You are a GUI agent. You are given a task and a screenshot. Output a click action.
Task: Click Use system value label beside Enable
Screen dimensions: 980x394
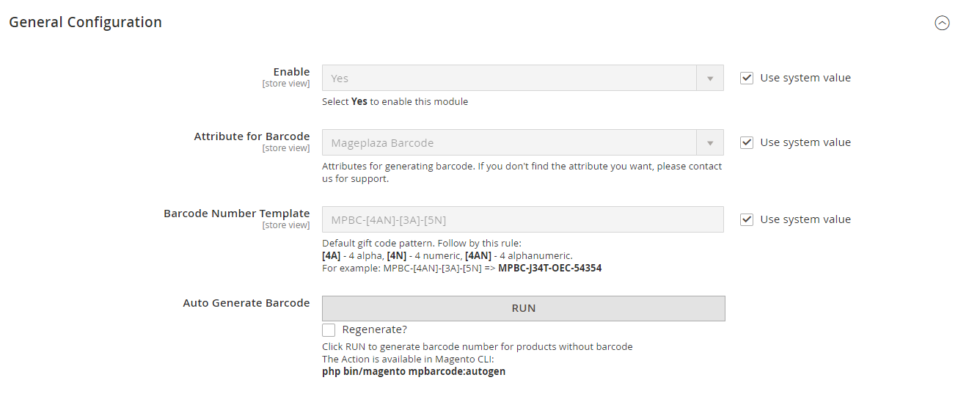coord(805,78)
